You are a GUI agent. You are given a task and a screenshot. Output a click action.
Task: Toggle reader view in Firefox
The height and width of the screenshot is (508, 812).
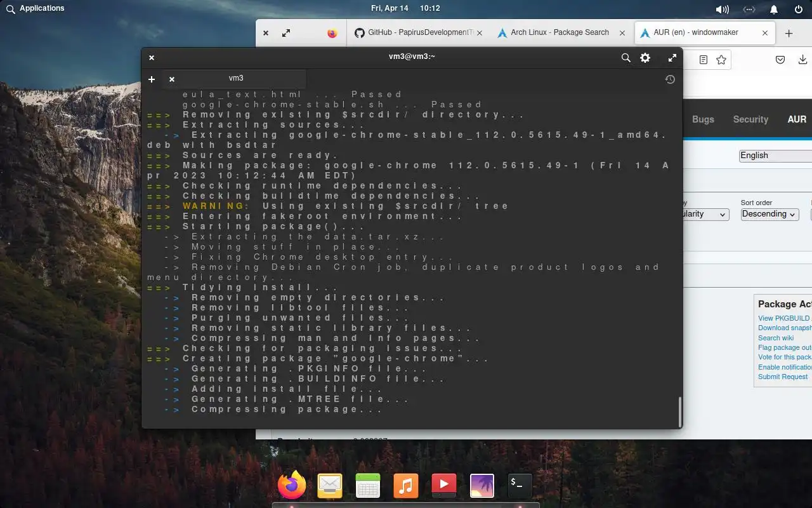704,60
